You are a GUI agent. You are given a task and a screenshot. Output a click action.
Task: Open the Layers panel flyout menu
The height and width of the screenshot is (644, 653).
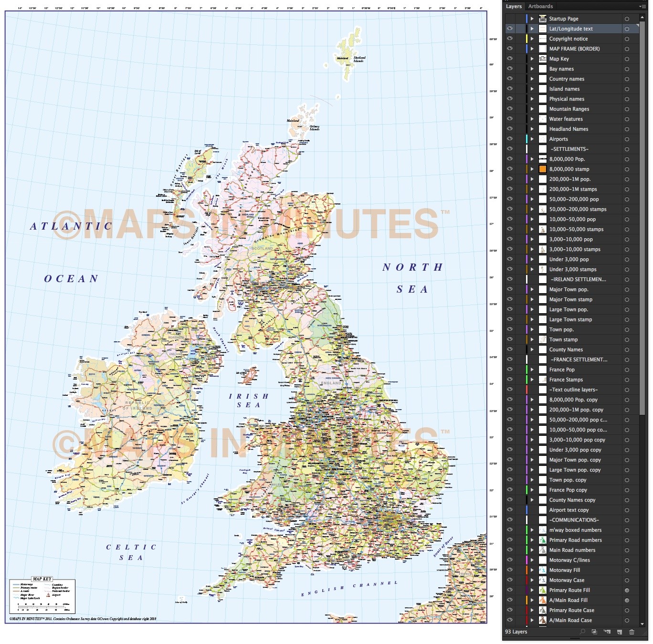pyautogui.click(x=643, y=6)
